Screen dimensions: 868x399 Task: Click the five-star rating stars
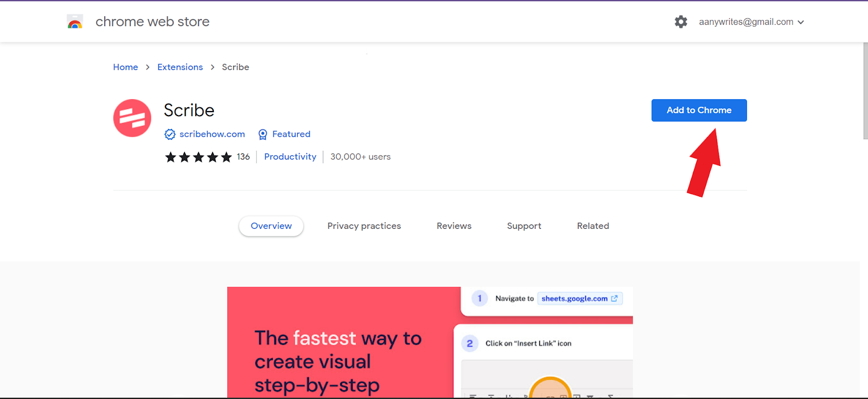[199, 157]
